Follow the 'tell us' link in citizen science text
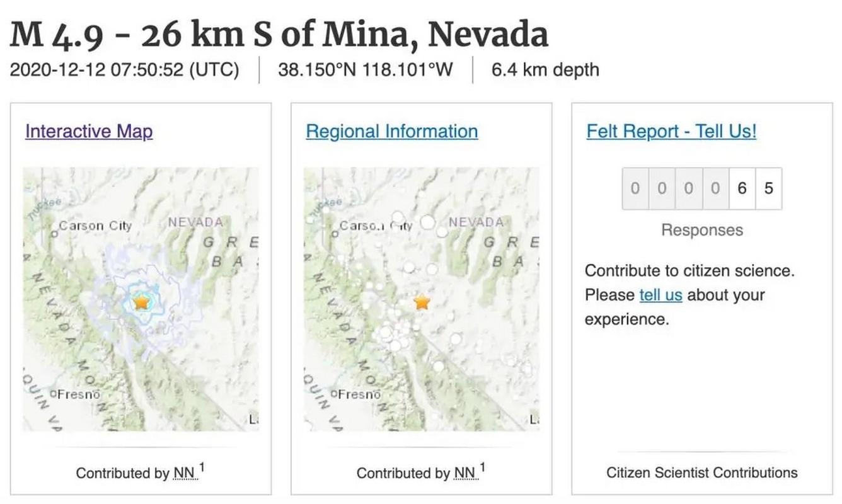The width and height of the screenshot is (842, 504). (660, 295)
